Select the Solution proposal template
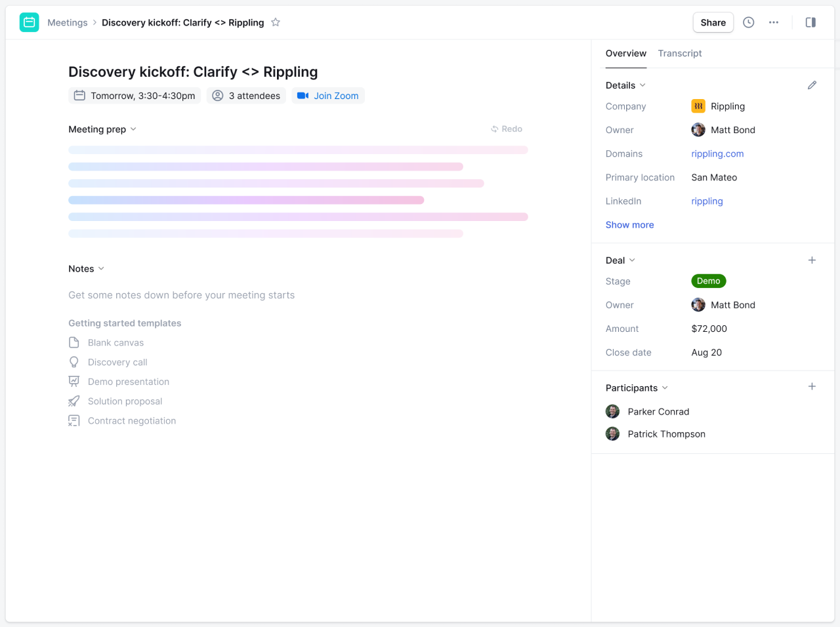The height and width of the screenshot is (627, 840). click(125, 401)
